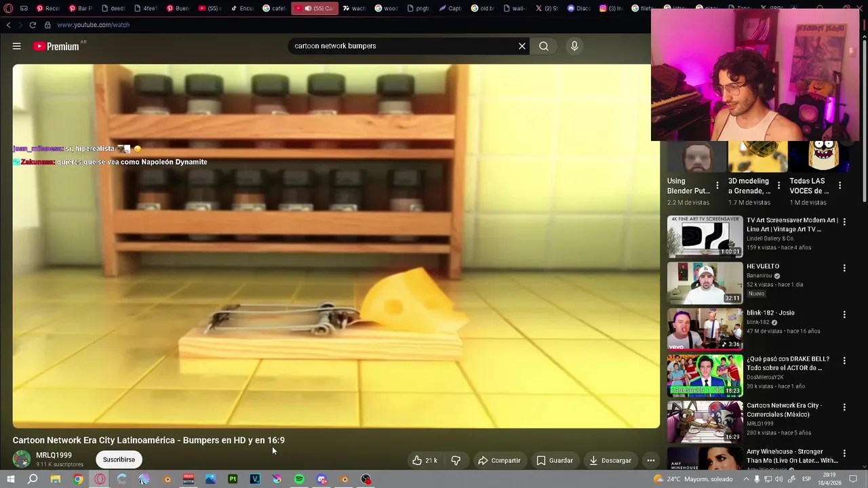Open MRLQ1999 channel name under video title
Image resolution: width=868 pixels, height=488 pixels.
[54, 455]
